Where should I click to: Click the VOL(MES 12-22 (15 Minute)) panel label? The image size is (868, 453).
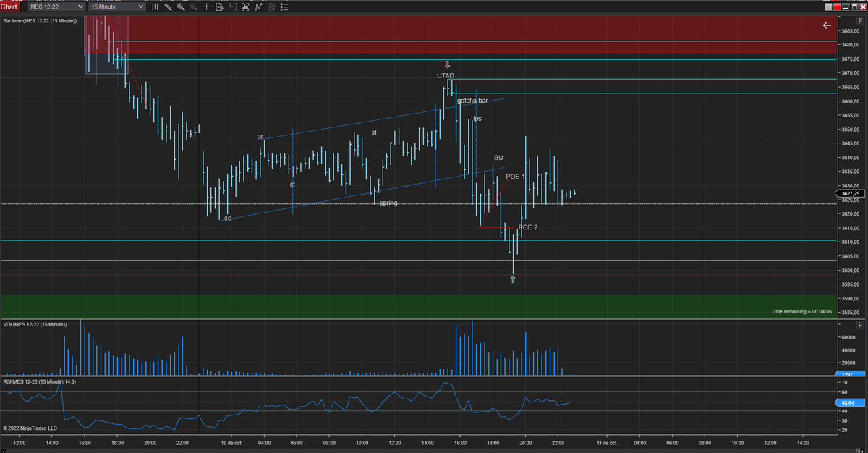(33, 324)
